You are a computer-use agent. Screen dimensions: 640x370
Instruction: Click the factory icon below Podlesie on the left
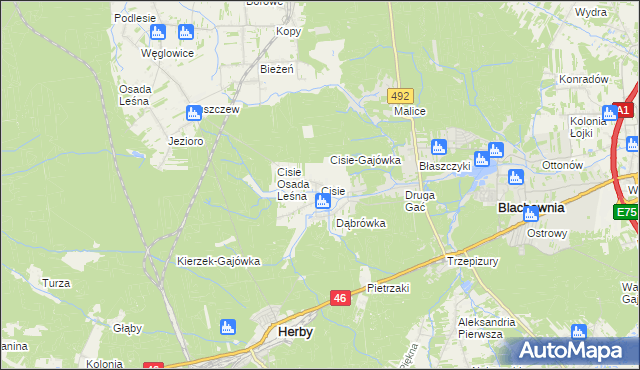pos(158,32)
